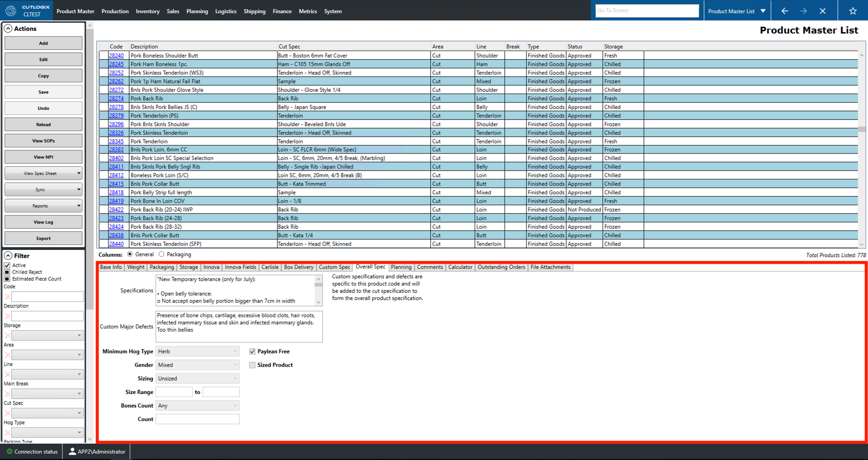
Task: Click the Export button
Action: 43,238
